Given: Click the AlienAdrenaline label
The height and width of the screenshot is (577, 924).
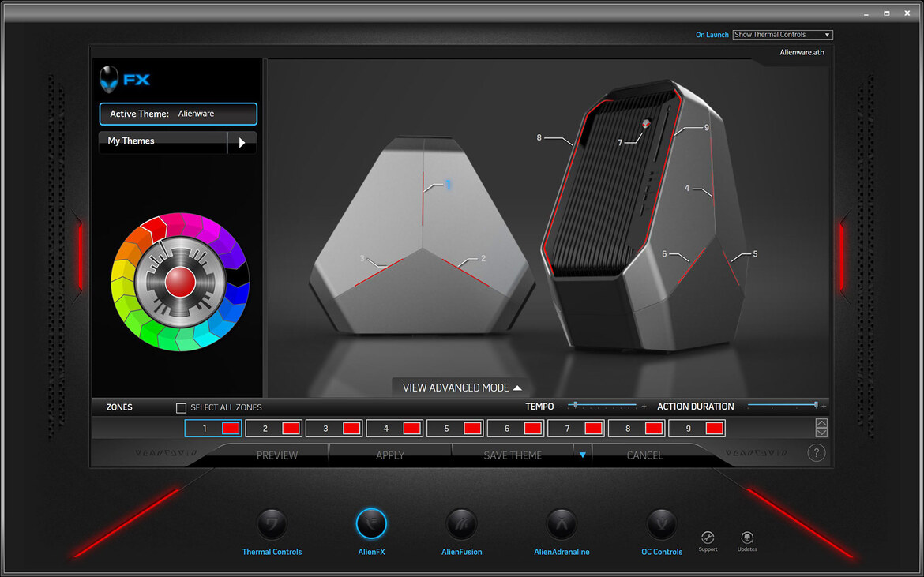Looking at the screenshot, I should tap(562, 553).
